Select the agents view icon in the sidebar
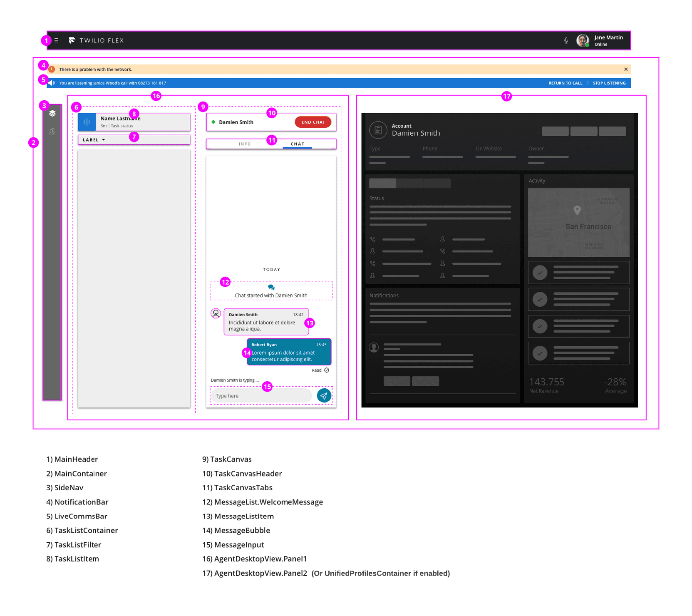692x616 pixels. [x=52, y=131]
